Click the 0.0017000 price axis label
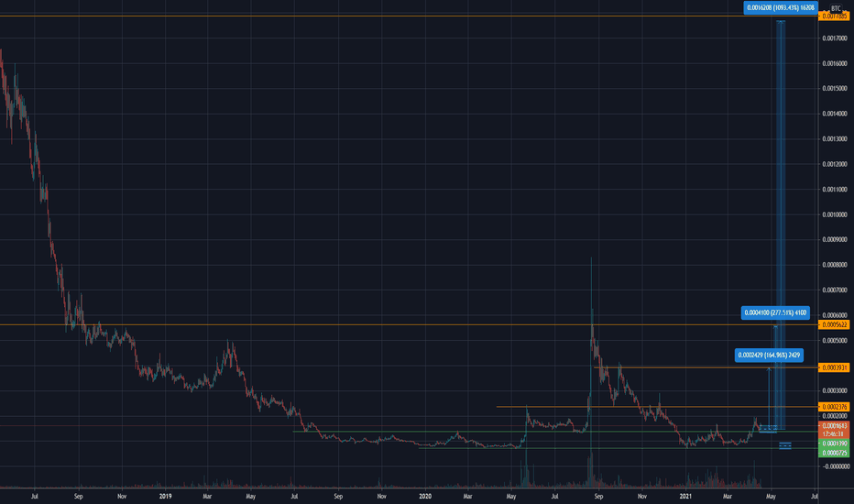 pyautogui.click(x=835, y=38)
